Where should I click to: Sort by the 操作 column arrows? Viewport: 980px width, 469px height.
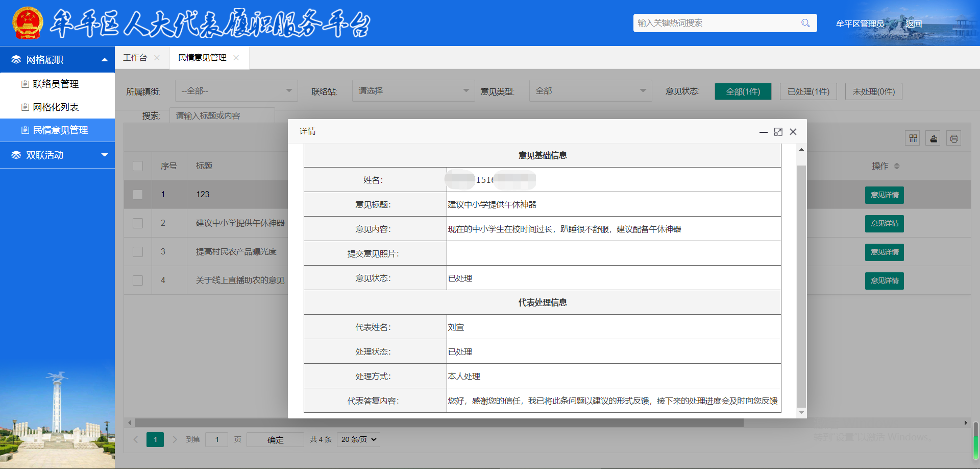coord(897,166)
